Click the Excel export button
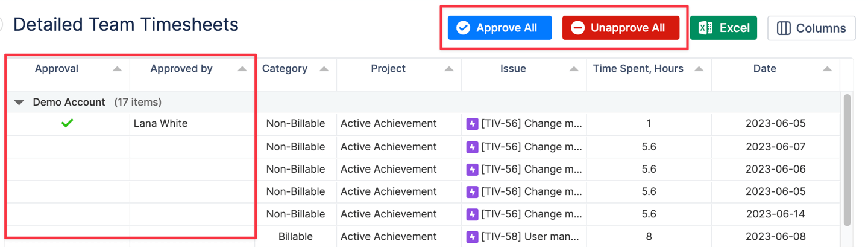The height and width of the screenshot is (247, 868). [723, 28]
